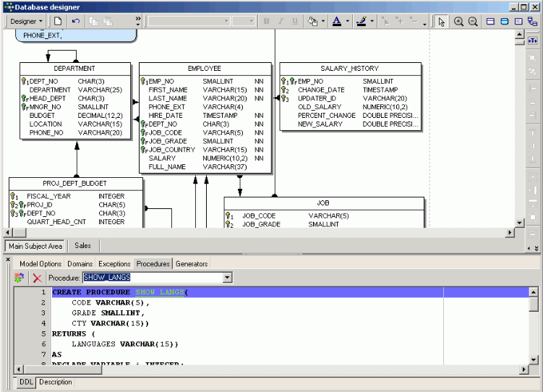Image resolution: width=543 pixels, height=392 pixels.
Task: Toggle Bold text formatting
Action: tap(266, 22)
